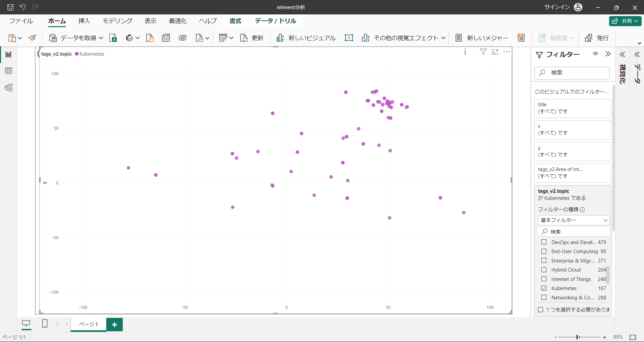Expand the その他の視覚エフェクト dropdown
This screenshot has width=644, height=342.
click(443, 38)
